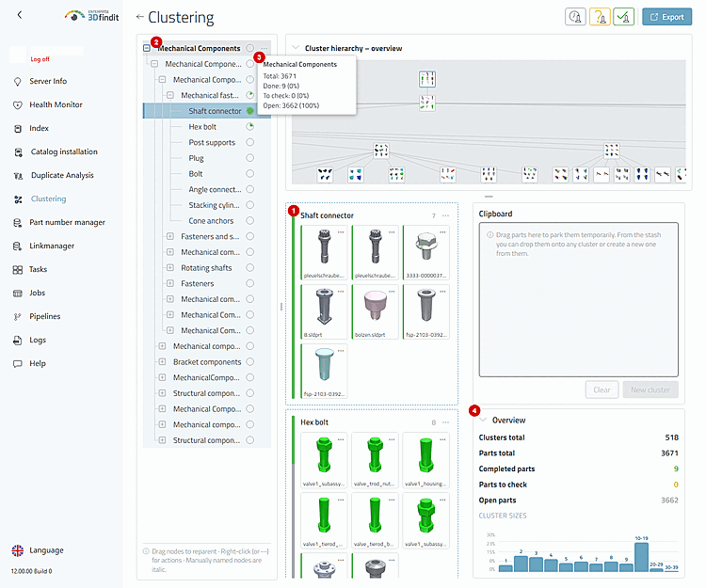Grab the vertical splitter handle beside the tree panel
Viewport: 706px width, 588px height.
point(281,307)
